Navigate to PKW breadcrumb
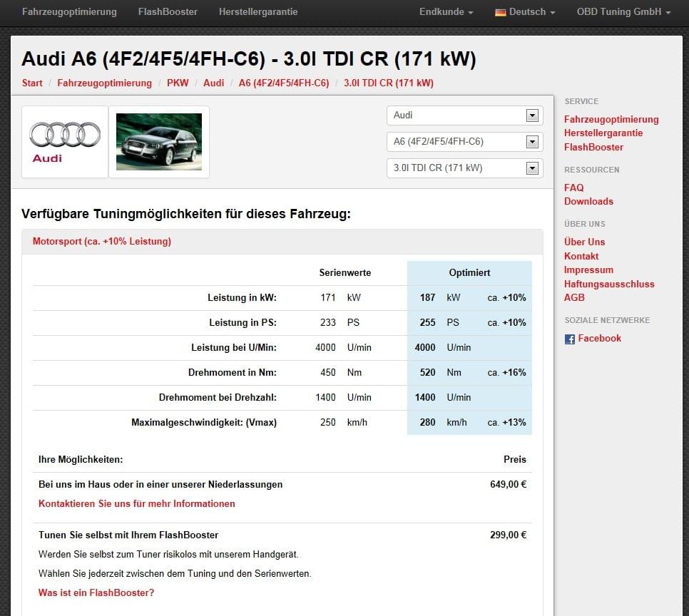The height and width of the screenshot is (616, 689). coord(178,83)
